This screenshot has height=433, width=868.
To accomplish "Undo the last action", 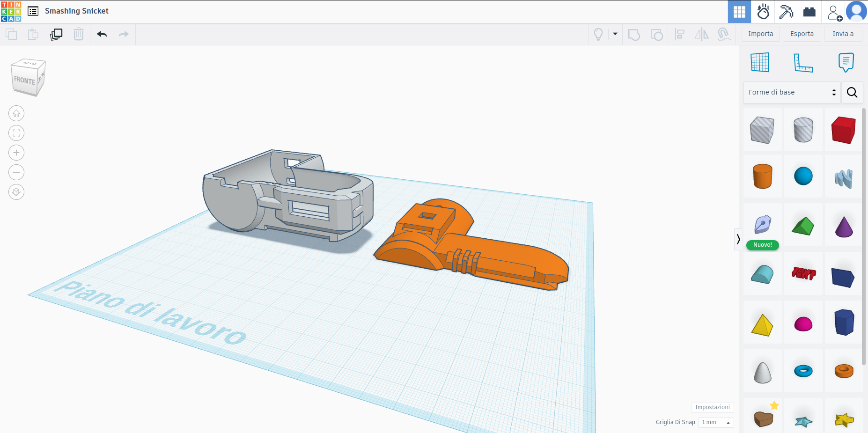I will (102, 34).
